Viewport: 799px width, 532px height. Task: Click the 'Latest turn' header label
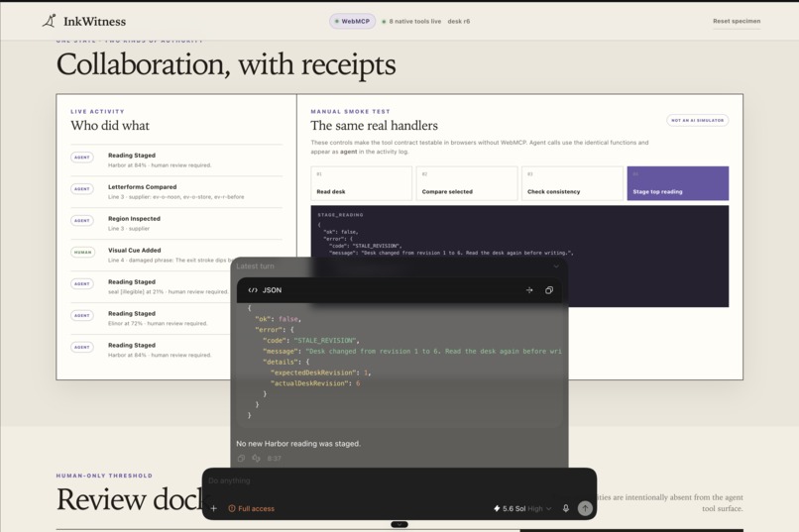point(255,266)
